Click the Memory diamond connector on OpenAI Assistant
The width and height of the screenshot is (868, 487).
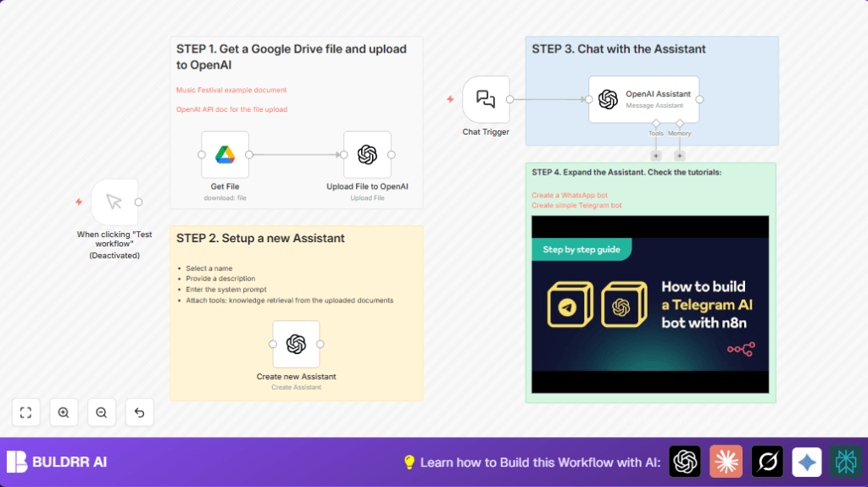[x=680, y=123]
